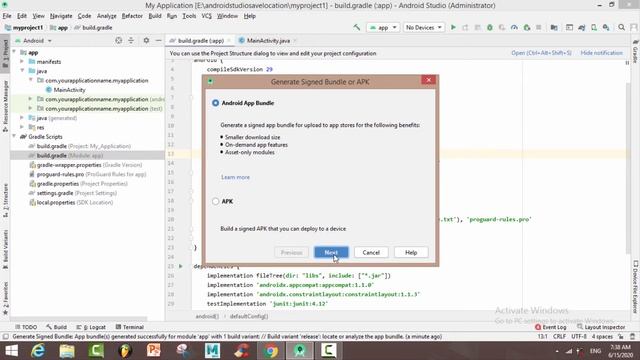Viewport: 640px width, 360px height.
Task: Open Project panel settings gear icon
Action: click(146, 40)
